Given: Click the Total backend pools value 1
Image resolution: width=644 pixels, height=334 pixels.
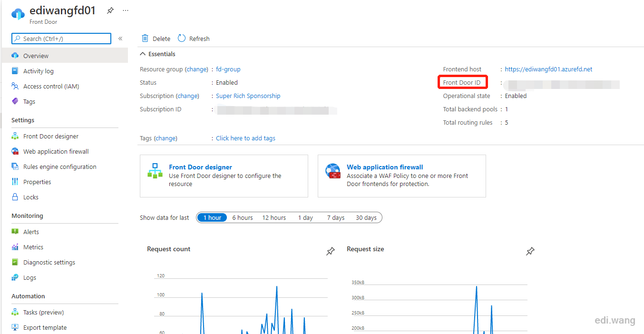Looking at the screenshot, I should click(507, 109).
